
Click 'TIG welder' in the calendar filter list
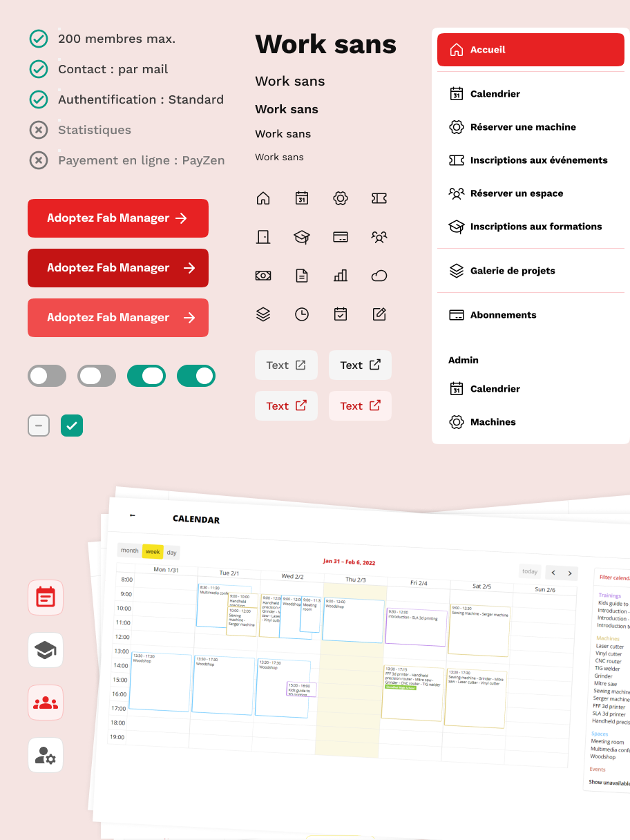[608, 669]
